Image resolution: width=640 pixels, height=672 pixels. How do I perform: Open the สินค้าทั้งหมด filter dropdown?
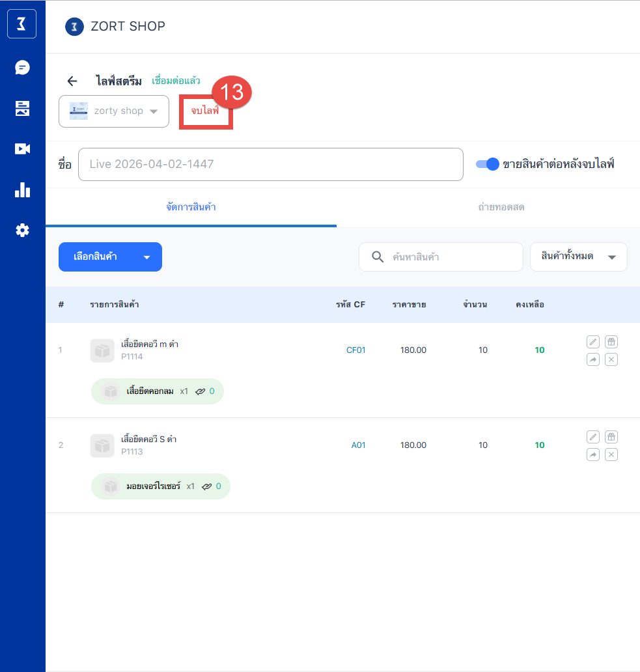pyautogui.click(x=578, y=257)
